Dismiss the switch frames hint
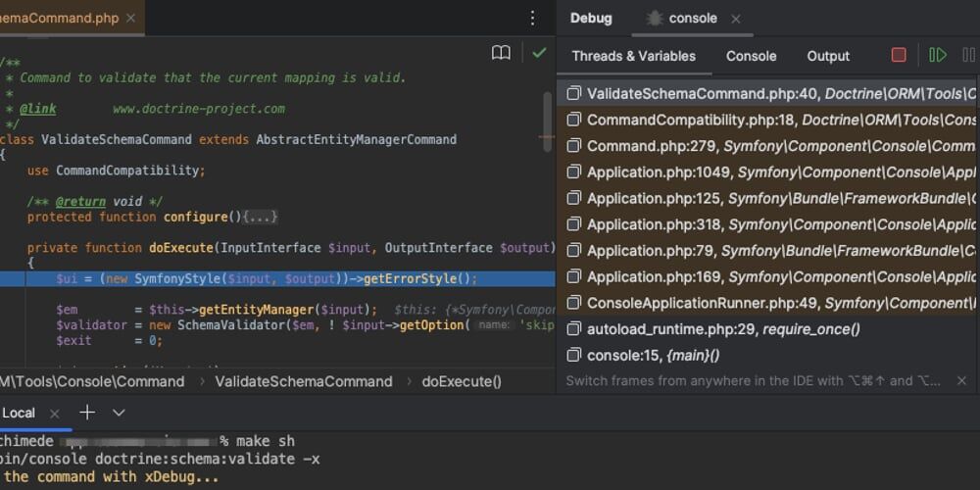The width and height of the screenshot is (980, 490). [x=961, y=380]
